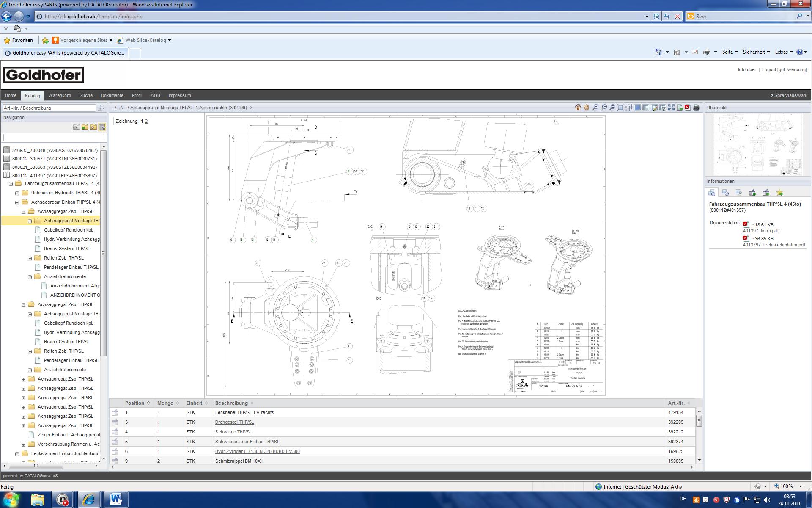This screenshot has width=812, height=508.
Task: Expand Rahmen m. Hydraulik THP/SL node
Action: tap(17, 193)
